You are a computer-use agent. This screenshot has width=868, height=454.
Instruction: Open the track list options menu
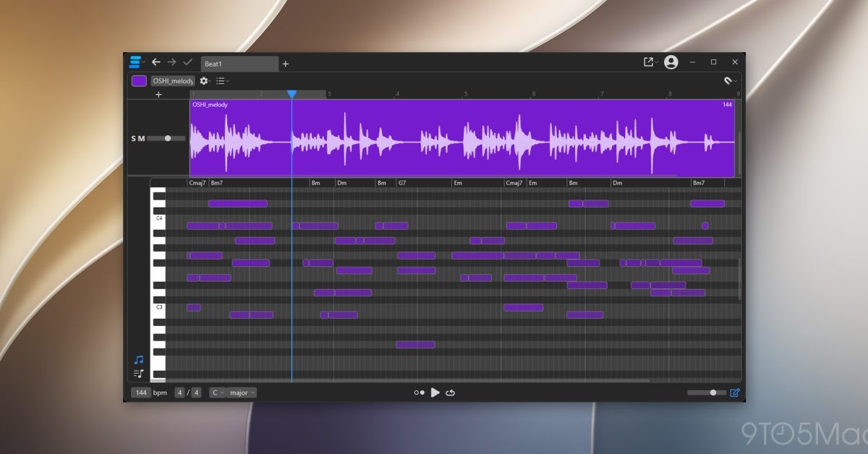[222, 81]
